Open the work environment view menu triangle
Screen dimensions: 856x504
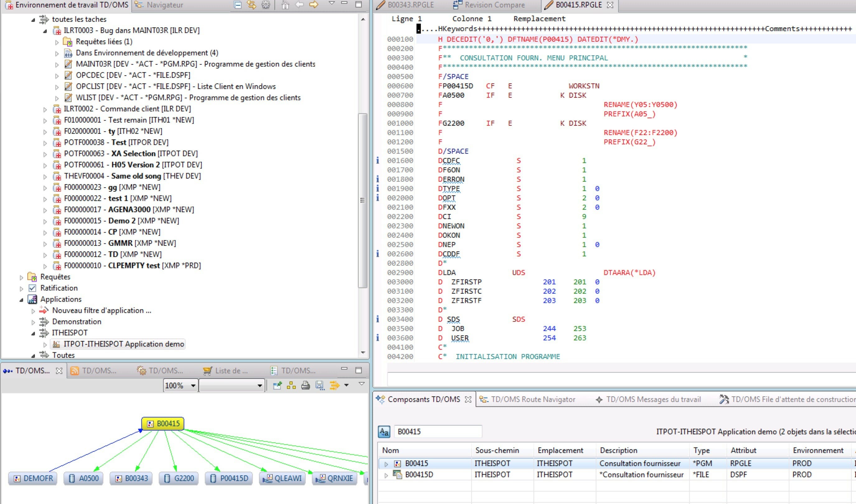coord(332,3)
